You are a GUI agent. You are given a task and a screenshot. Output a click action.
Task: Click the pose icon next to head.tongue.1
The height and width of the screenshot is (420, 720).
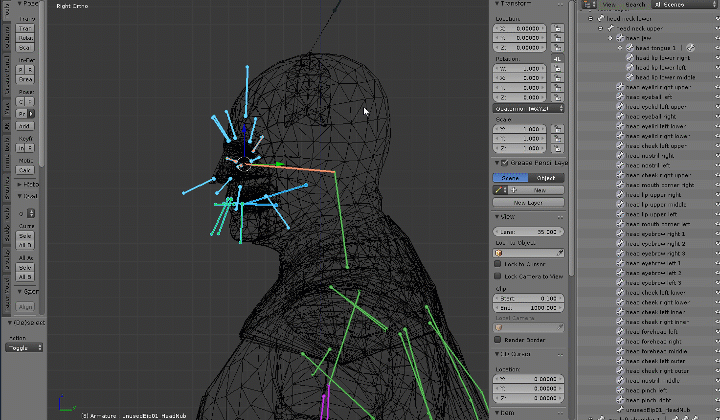pyautogui.click(x=691, y=48)
